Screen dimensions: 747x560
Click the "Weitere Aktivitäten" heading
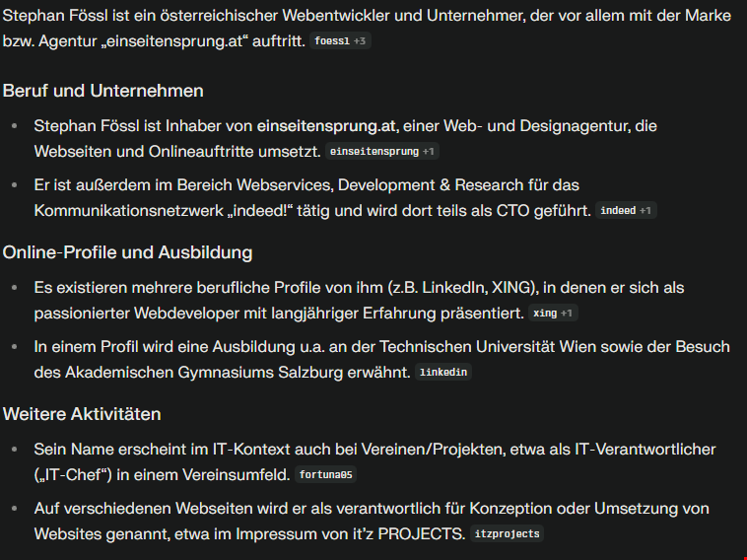pyautogui.click(x=82, y=414)
